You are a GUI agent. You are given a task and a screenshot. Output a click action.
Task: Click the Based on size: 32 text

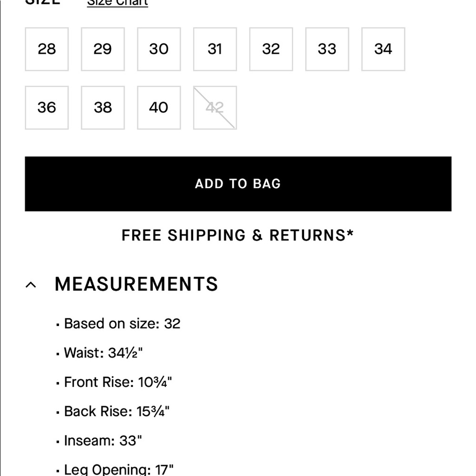[119, 324]
